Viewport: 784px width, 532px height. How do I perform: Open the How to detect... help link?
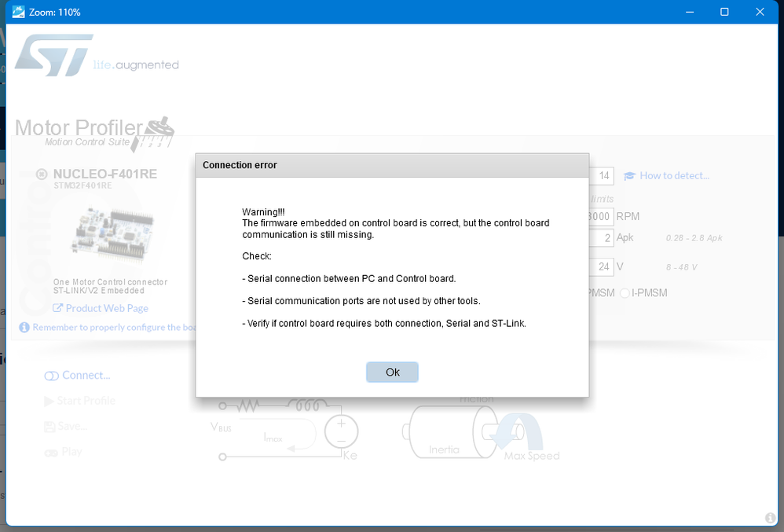(x=675, y=175)
